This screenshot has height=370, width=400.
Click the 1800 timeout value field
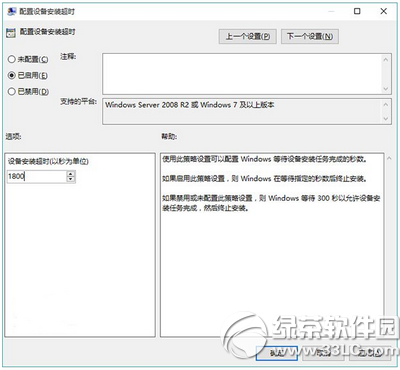coord(37,176)
